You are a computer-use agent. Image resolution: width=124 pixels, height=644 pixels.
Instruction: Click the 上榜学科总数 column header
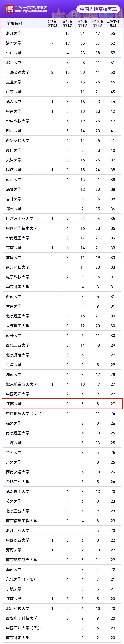(x=113, y=24)
